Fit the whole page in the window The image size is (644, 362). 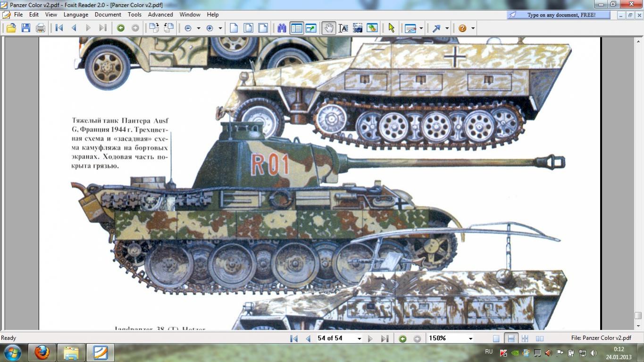pos(248,28)
